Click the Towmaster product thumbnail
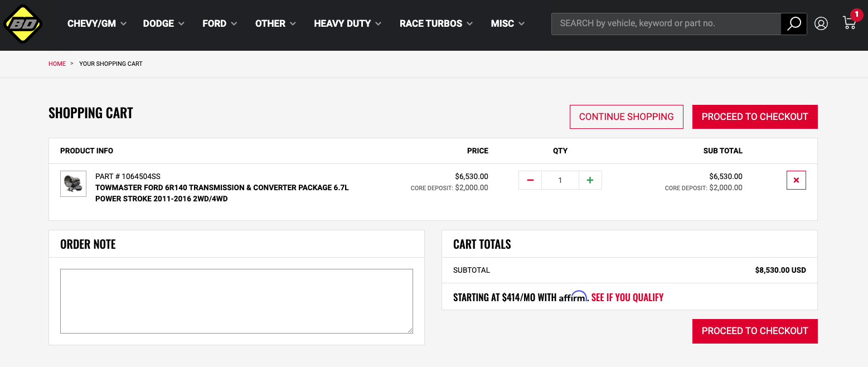This screenshot has width=868, height=367. coord(73,183)
